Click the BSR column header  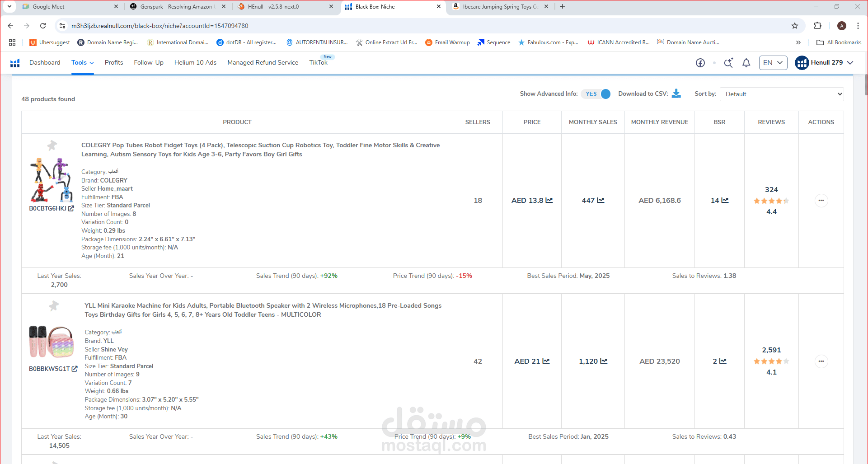pyautogui.click(x=719, y=122)
